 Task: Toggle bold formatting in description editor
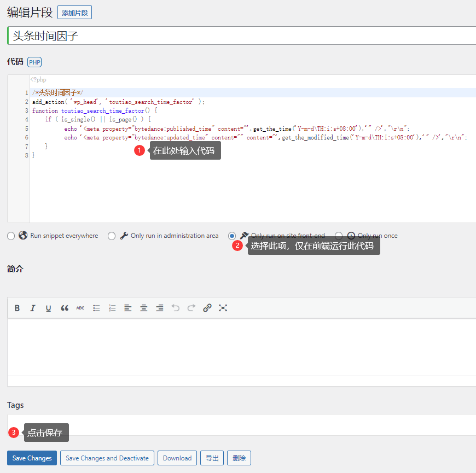click(x=17, y=308)
